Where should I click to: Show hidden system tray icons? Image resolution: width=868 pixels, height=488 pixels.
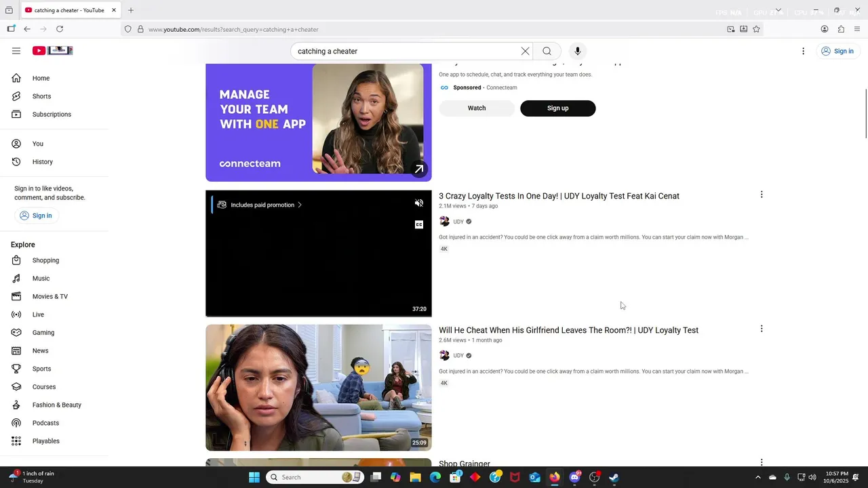758,477
